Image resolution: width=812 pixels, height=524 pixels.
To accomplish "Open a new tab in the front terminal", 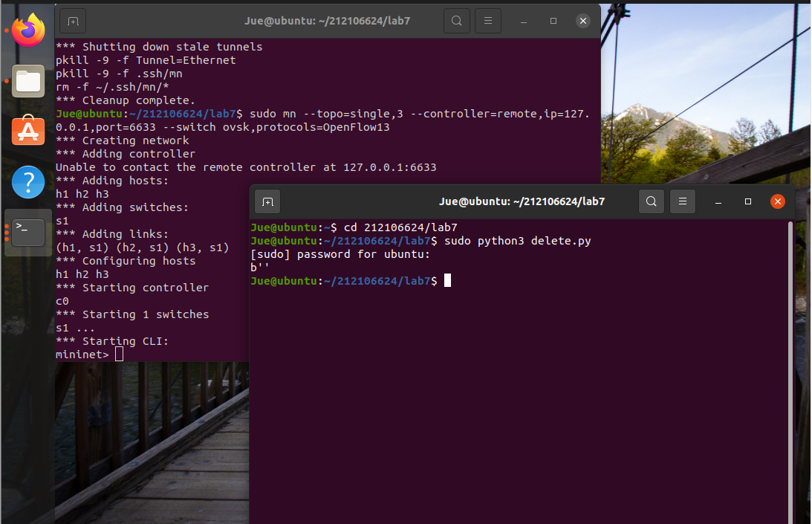I will click(x=267, y=201).
